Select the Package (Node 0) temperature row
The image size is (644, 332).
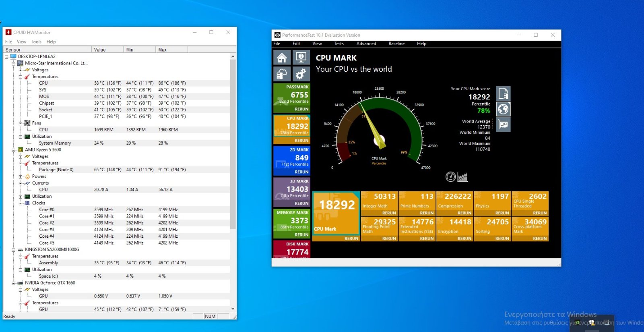117,170
